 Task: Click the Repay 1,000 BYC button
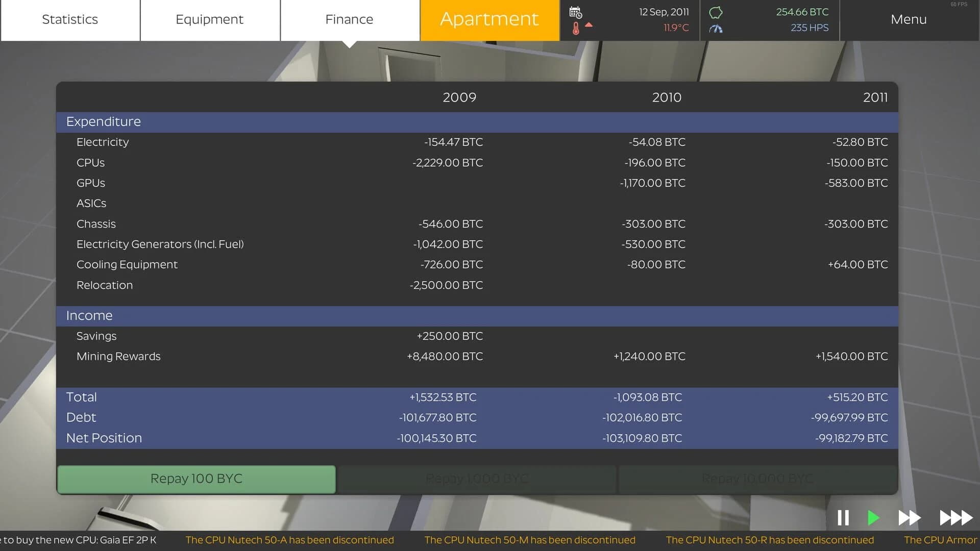477,479
